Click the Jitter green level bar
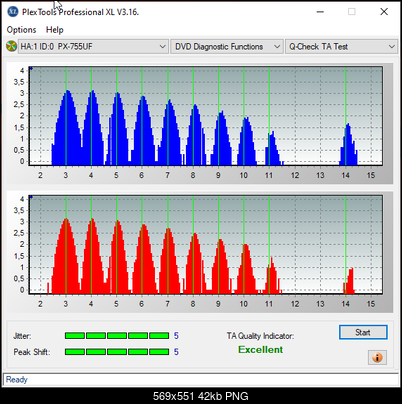Image resolution: width=402 pixels, height=404 pixels. point(117,335)
